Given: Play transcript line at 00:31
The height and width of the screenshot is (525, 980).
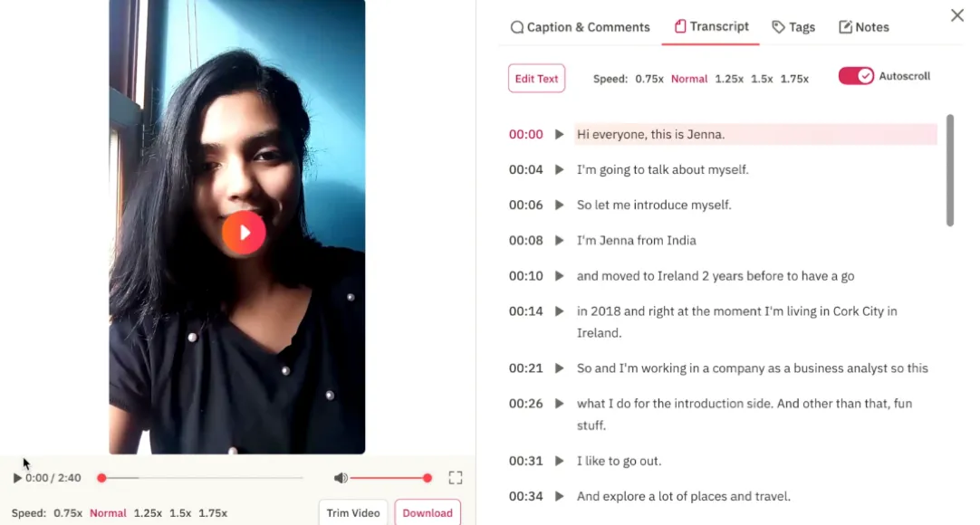Looking at the screenshot, I should 560,461.
